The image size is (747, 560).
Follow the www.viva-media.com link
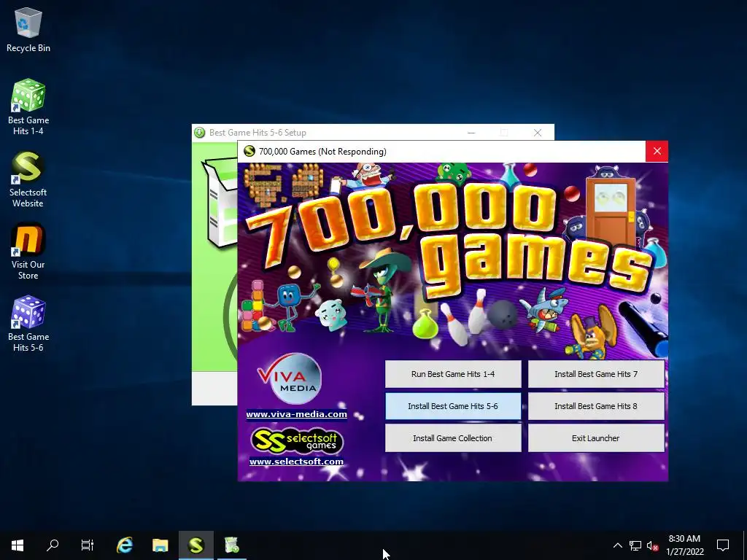click(296, 414)
